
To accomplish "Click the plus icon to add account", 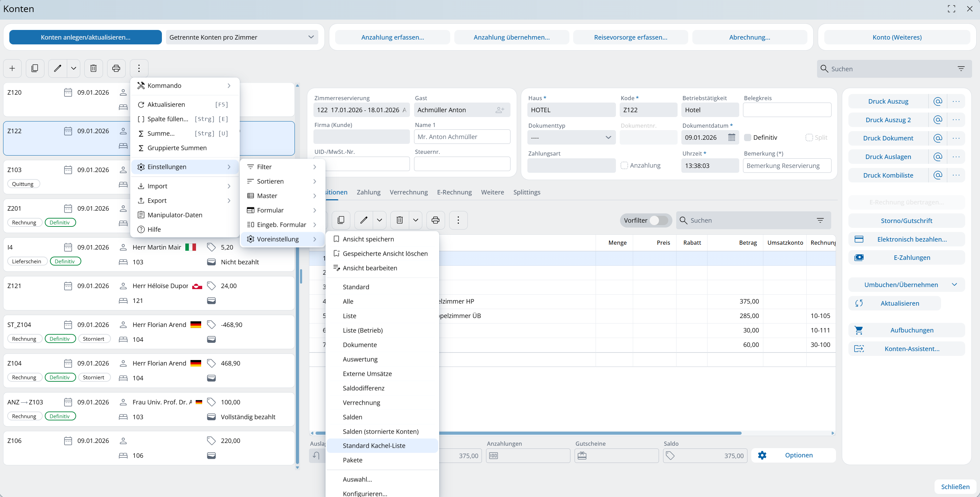I will 12,68.
